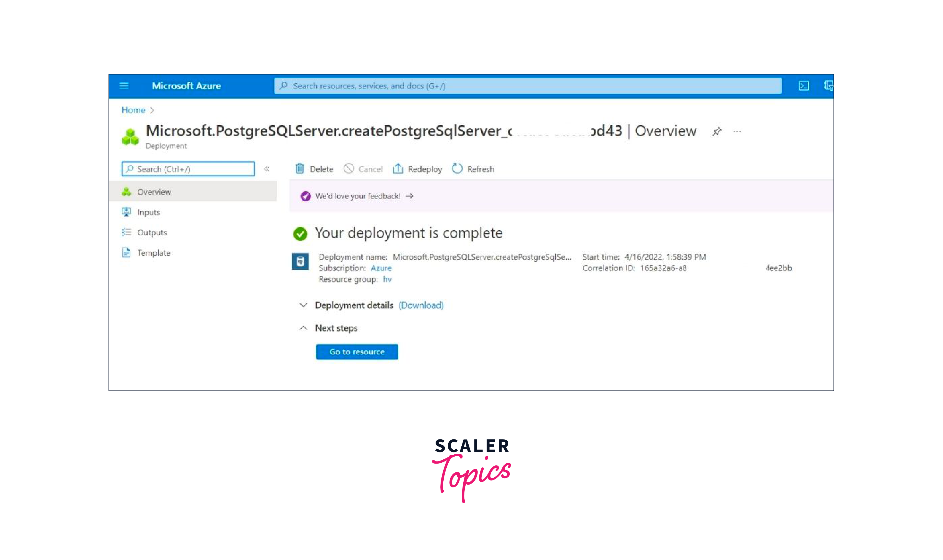The image size is (943, 560).
Task: Collapse the Next steps section
Action: coord(304,327)
